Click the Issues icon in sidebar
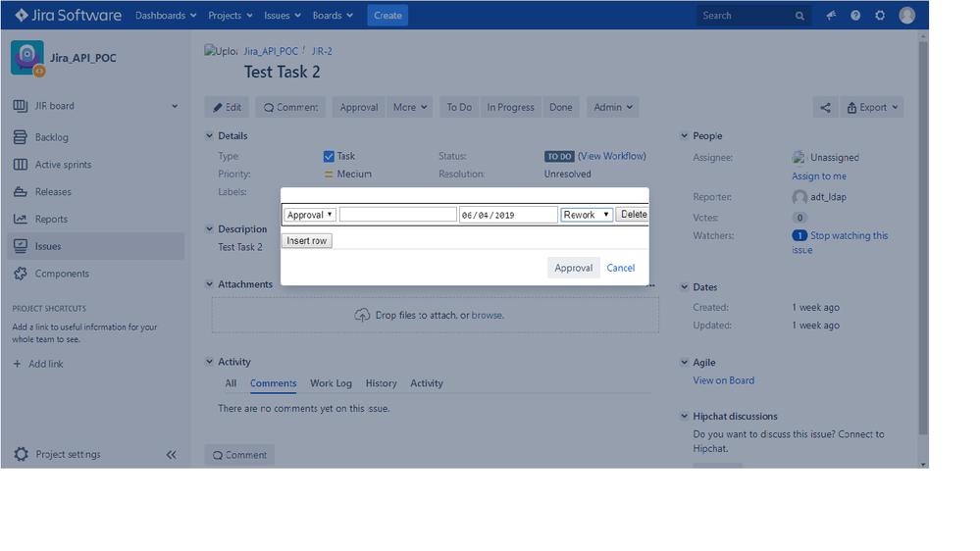Image resolution: width=980 pixels, height=551 pixels. point(20,246)
